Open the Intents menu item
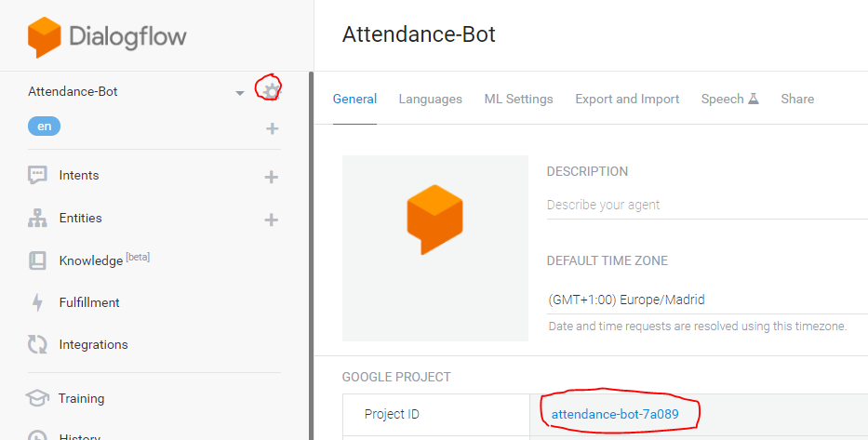Viewport: 868px width, 440px height. point(79,176)
